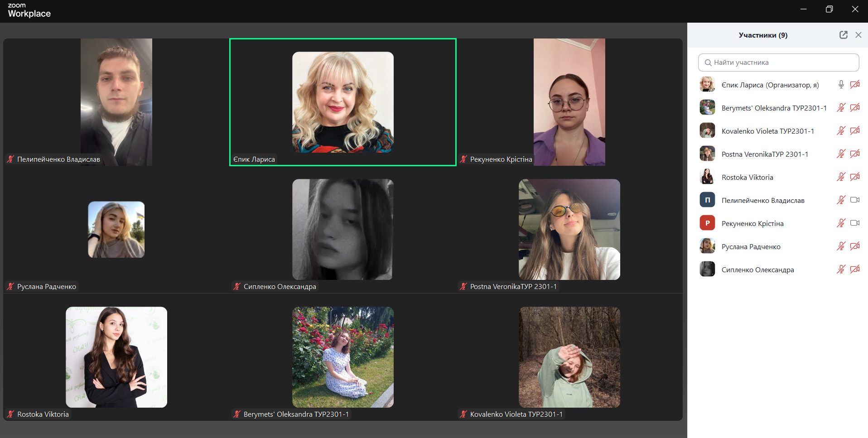Image resolution: width=868 pixels, height=438 pixels.
Task: Select the "Р" avatar of Рекуненко Крістіна
Action: coord(707,223)
